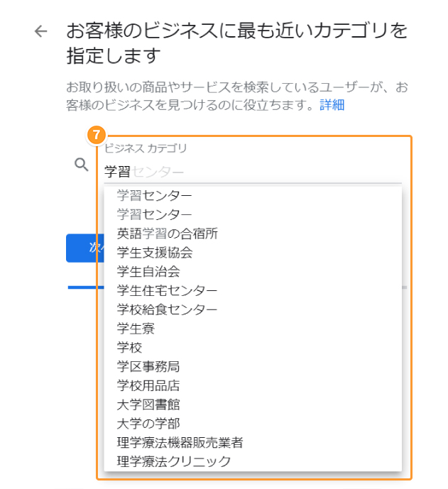448x489 pixels.
Task: Choose 学生支援協会 from the suggestions
Action: coord(253,253)
